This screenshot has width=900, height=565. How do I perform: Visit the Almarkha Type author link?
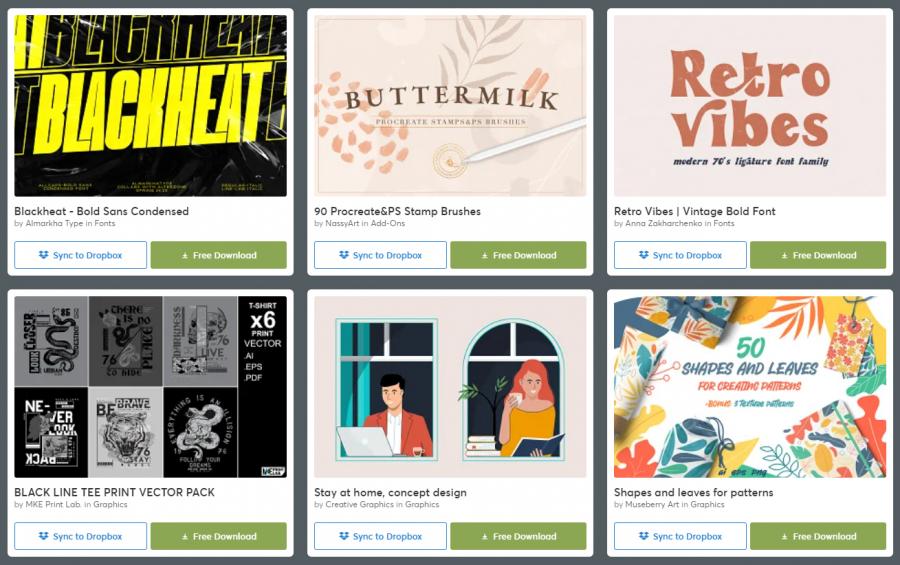pos(54,223)
